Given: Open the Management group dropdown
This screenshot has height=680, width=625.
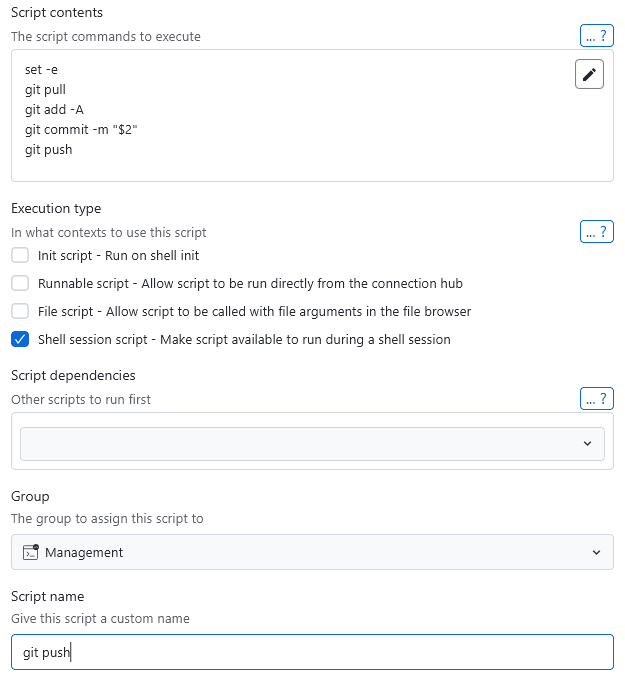Looking at the screenshot, I should point(312,552).
